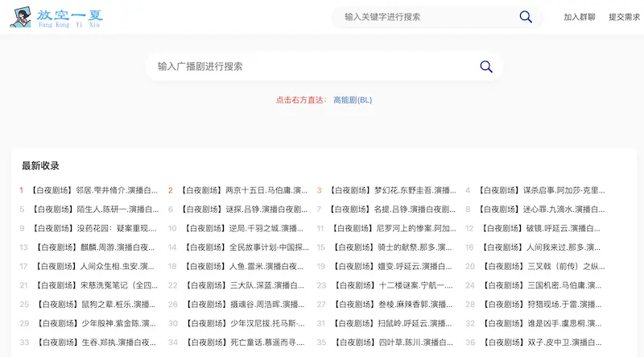The width and height of the screenshot is (644, 357).
Task: Open entry 7 名提.吕铮
Action: (x=393, y=210)
